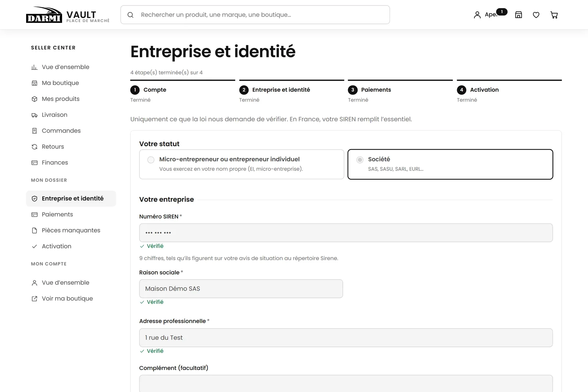This screenshot has width=588, height=392.
Task: Go to step 1 Compte
Action: pos(183,91)
